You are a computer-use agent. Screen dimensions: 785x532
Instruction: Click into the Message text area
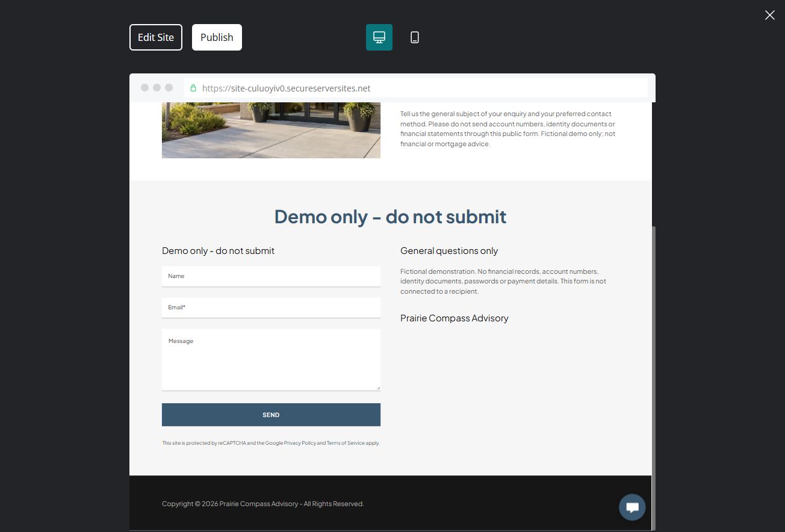pyautogui.click(x=271, y=360)
